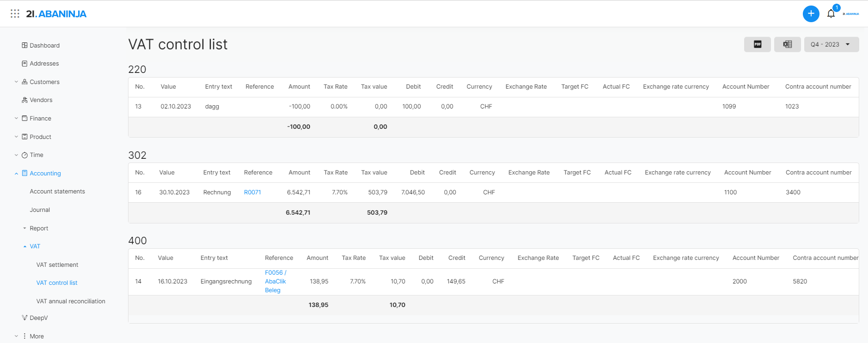Click the tax rate 7.70% in section 302
This screenshot has width=868, height=343.
click(340, 192)
